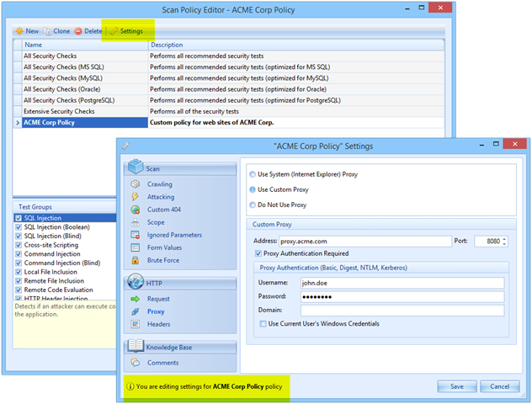The height and width of the screenshot is (404, 532).
Task: Click the Clone button in the policy editor
Action: pos(56,31)
